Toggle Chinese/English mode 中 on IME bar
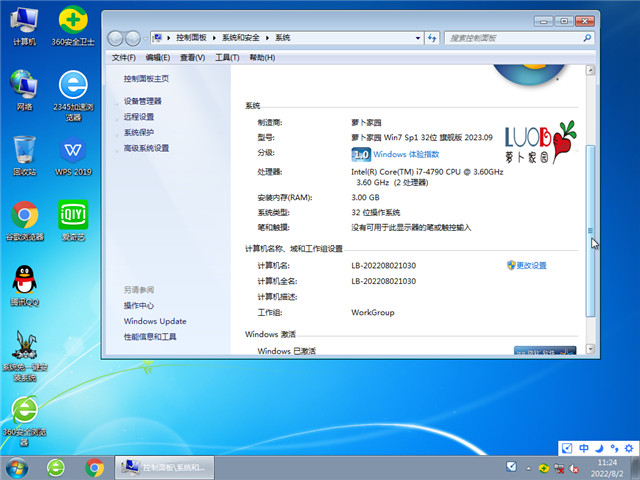This screenshot has height=480, width=640. pyautogui.click(x=584, y=448)
